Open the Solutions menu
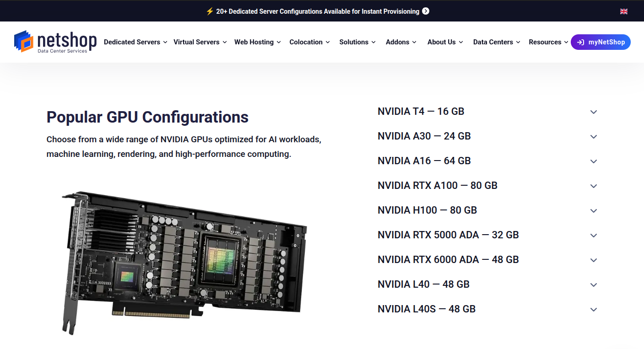Image resolution: width=644 pixels, height=349 pixels. click(354, 42)
